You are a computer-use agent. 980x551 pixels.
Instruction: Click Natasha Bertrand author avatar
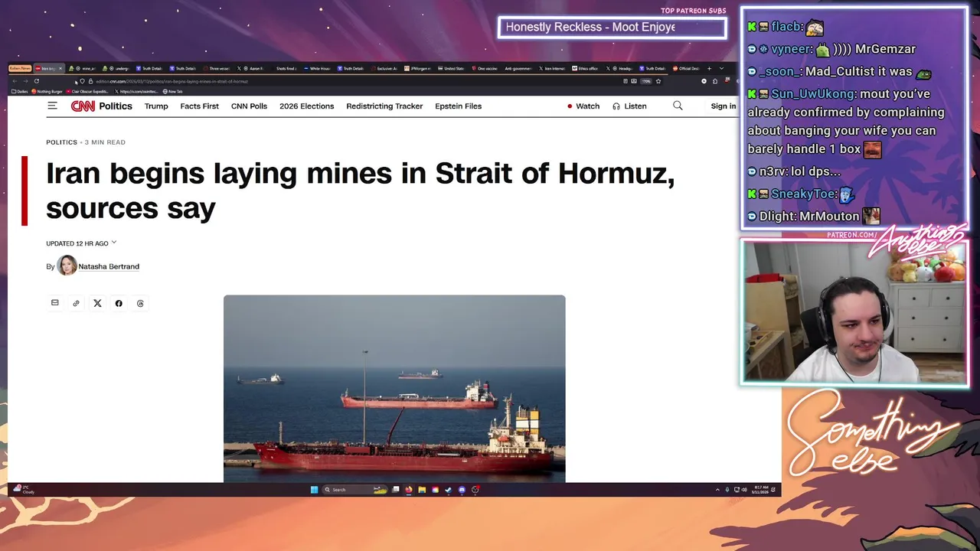pyautogui.click(x=67, y=266)
